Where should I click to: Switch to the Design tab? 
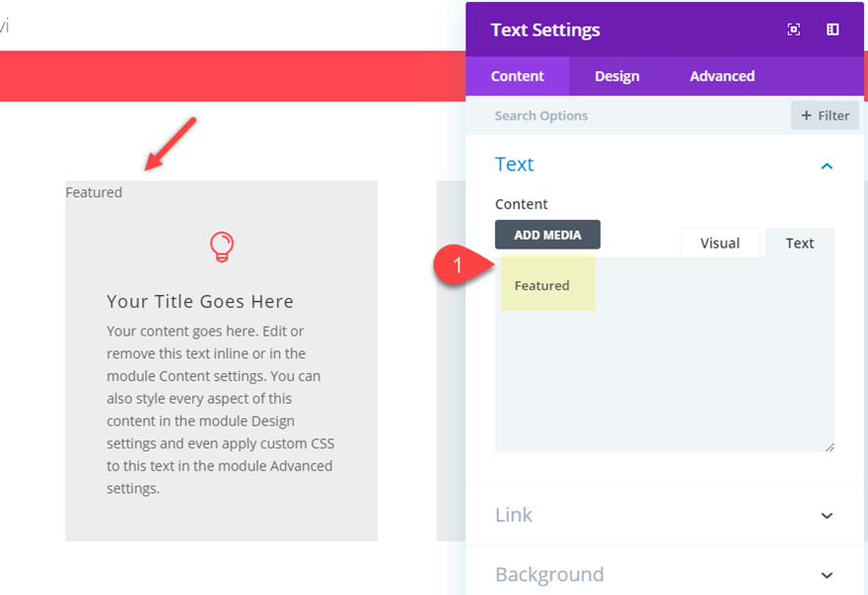616,76
